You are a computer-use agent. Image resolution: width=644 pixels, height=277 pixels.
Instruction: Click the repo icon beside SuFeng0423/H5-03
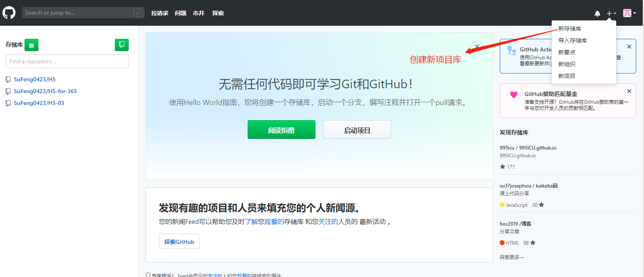[8, 103]
